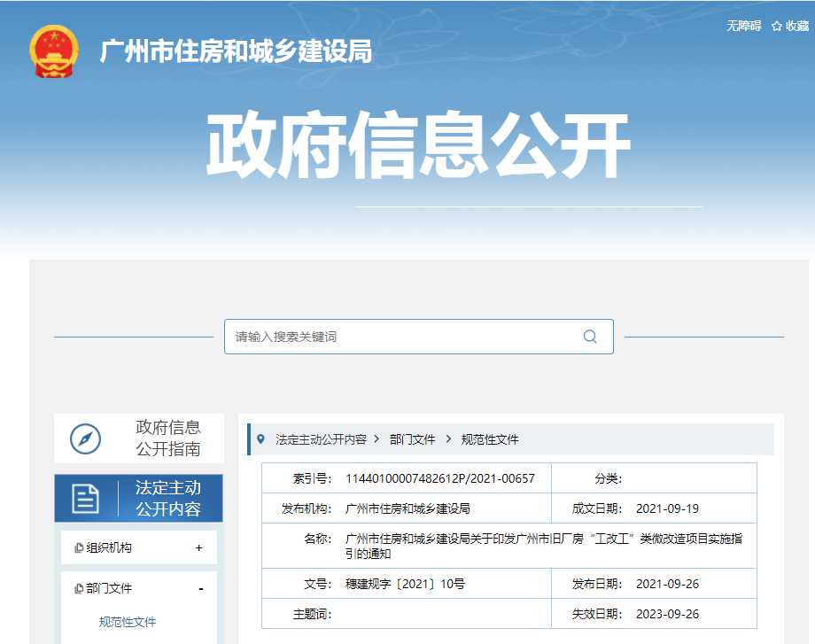Focus the 请输入搜索关键词 search field
Screen dimensions: 815x644
[419, 337]
